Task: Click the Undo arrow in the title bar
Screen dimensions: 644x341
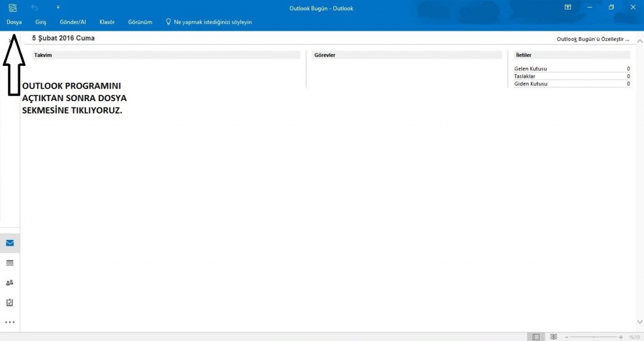Action: coord(35,8)
